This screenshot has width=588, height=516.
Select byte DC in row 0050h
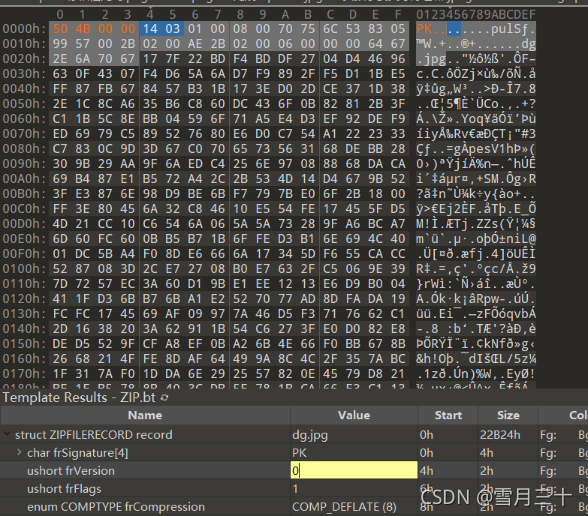[240, 104]
